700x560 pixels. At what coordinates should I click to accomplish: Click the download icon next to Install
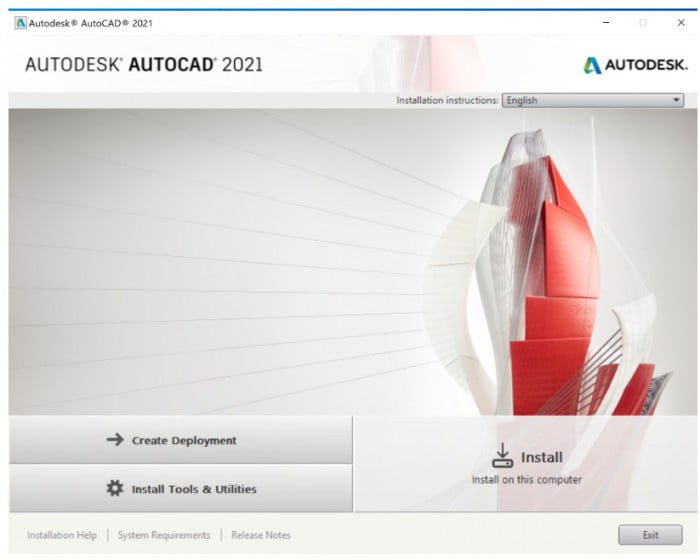[502, 457]
